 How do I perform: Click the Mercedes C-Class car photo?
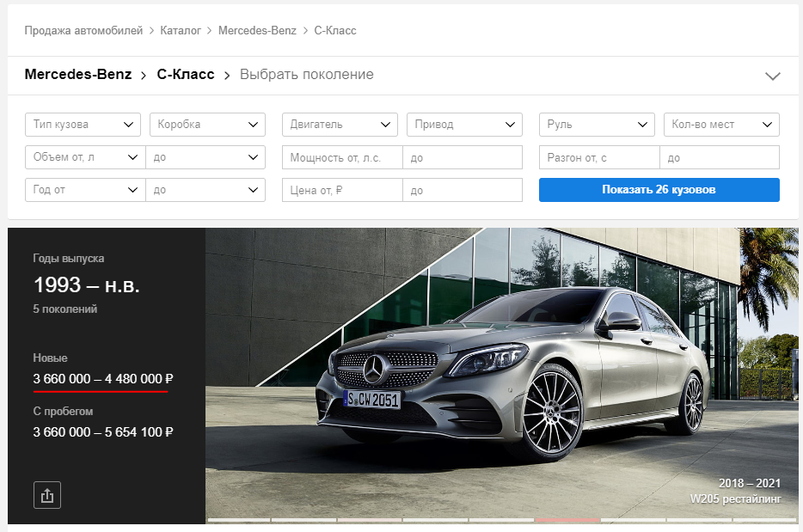point(502,376)
